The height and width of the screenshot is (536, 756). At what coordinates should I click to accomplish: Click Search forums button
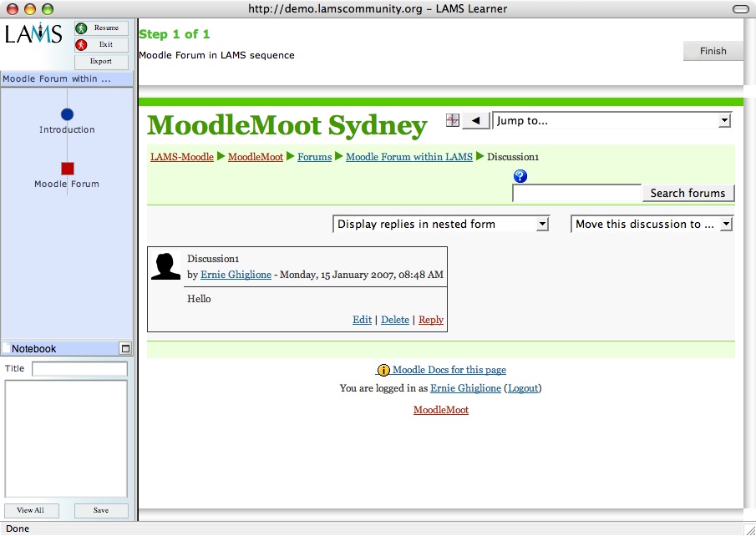[x=688, y=193]
